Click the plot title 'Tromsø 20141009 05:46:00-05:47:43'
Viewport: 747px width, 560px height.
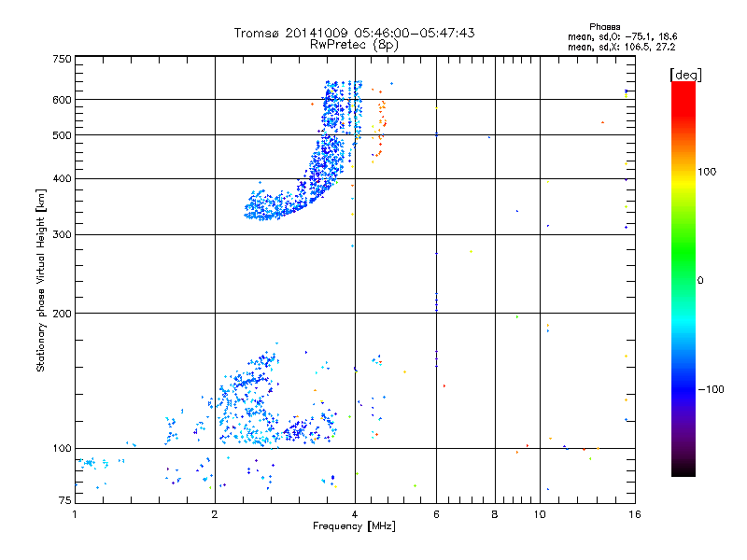pos(354,33)
